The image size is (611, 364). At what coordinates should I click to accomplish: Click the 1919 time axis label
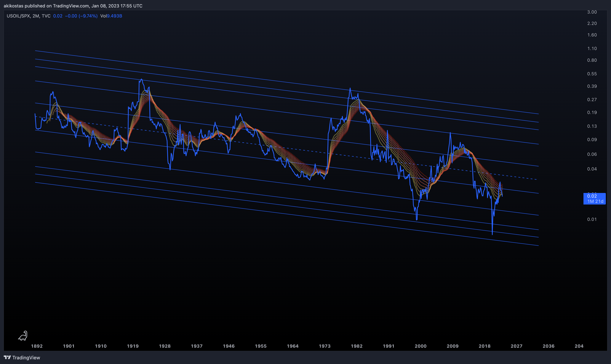(x=133, y=346)
